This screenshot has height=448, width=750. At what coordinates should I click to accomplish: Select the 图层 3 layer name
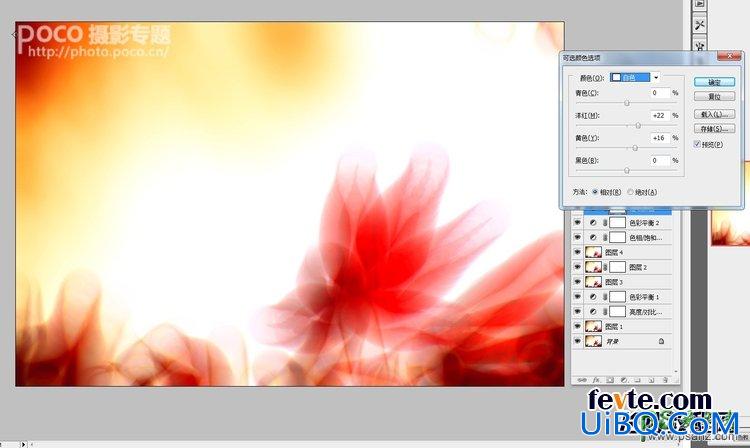[614, 282]
